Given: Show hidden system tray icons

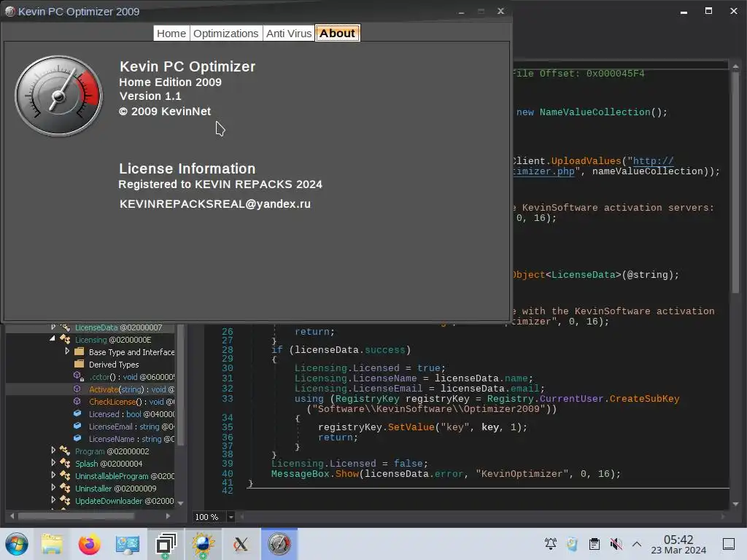Looking at the screenshot, I should click(x=637, y=544).
